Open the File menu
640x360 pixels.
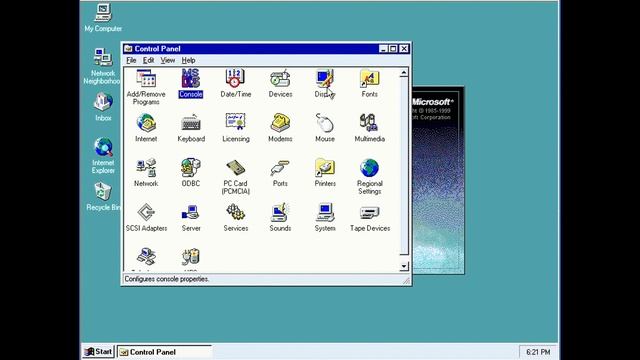tap(131, 60)
